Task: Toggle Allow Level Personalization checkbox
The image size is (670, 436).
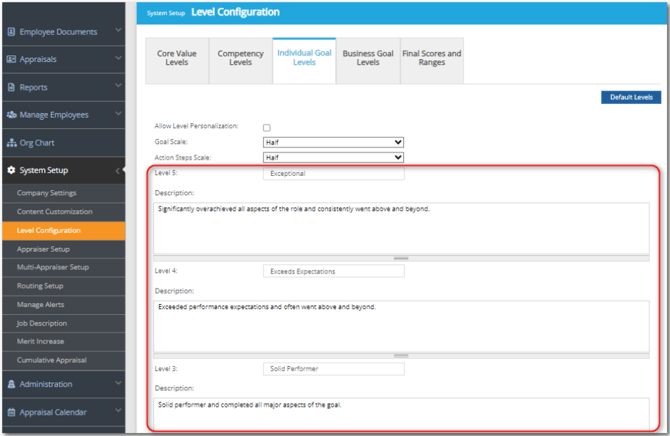Action: point(266,128)
